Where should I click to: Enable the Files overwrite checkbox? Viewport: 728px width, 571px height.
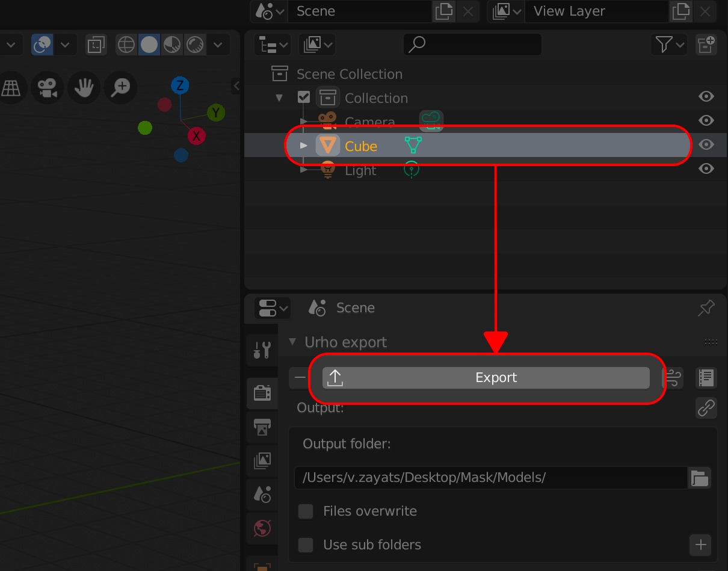pyautogui.click(x=306, y=511)
